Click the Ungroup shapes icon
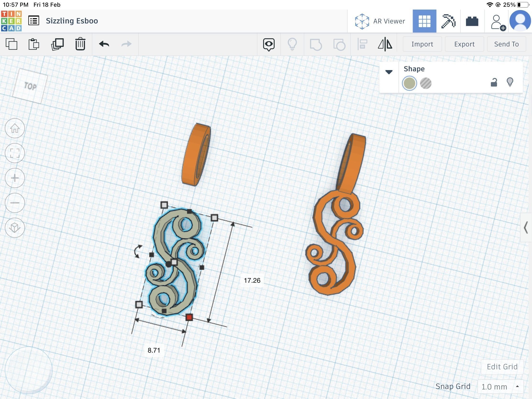The width and height of the screenshot is (532, 399). click(339, 44)
